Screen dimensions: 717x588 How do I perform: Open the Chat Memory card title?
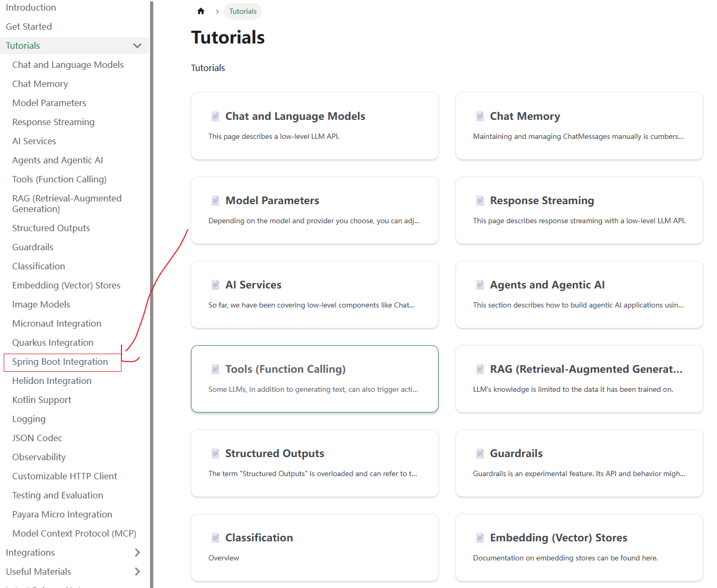coord(525,116)
